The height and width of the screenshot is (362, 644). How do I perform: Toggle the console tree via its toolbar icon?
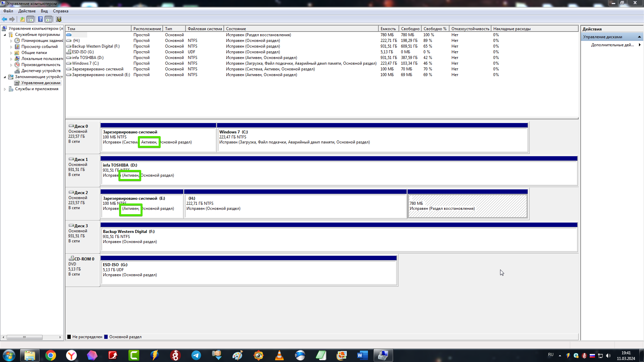pyautogui.click(x=31, y=19)
